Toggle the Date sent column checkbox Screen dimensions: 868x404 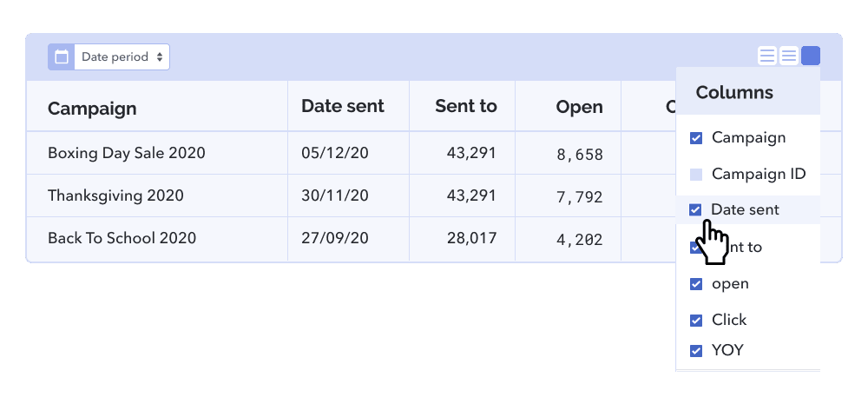[x=695, y=210]
